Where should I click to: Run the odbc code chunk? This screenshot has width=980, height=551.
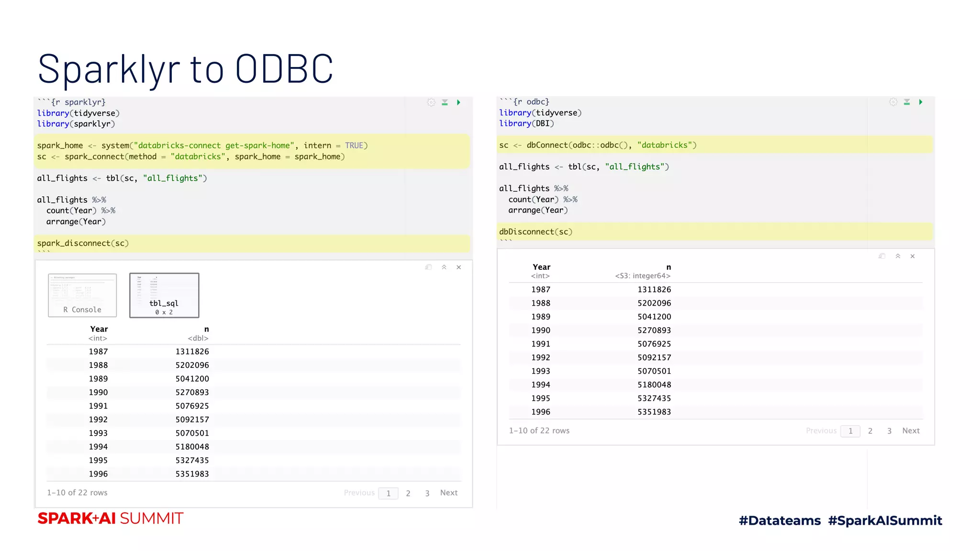pyautogui.click(x=920, y=102)
